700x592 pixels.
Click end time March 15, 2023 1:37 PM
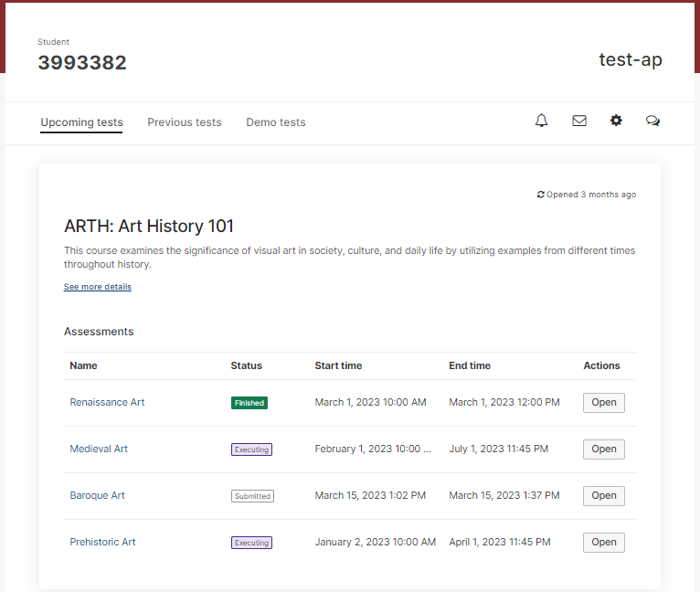click(504, 495)
